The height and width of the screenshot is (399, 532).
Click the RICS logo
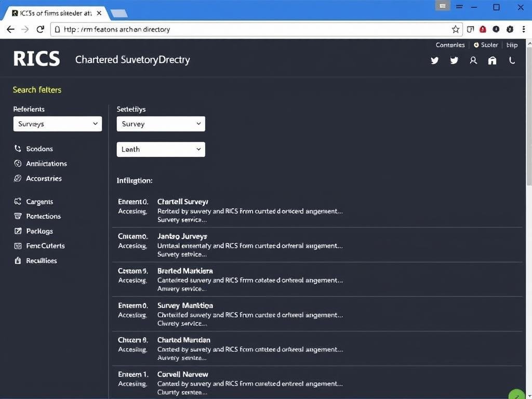tap(37, 59)
